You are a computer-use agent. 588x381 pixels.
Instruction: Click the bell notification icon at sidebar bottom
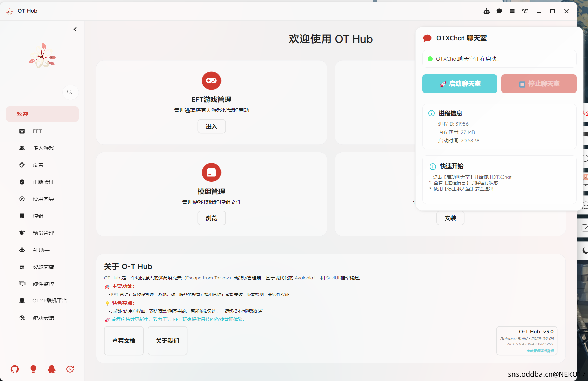[52, 369]
